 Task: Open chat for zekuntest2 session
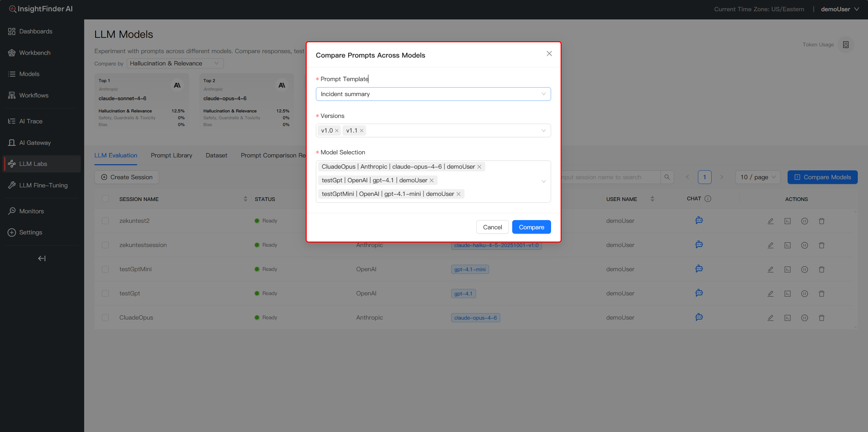point(699,220)
